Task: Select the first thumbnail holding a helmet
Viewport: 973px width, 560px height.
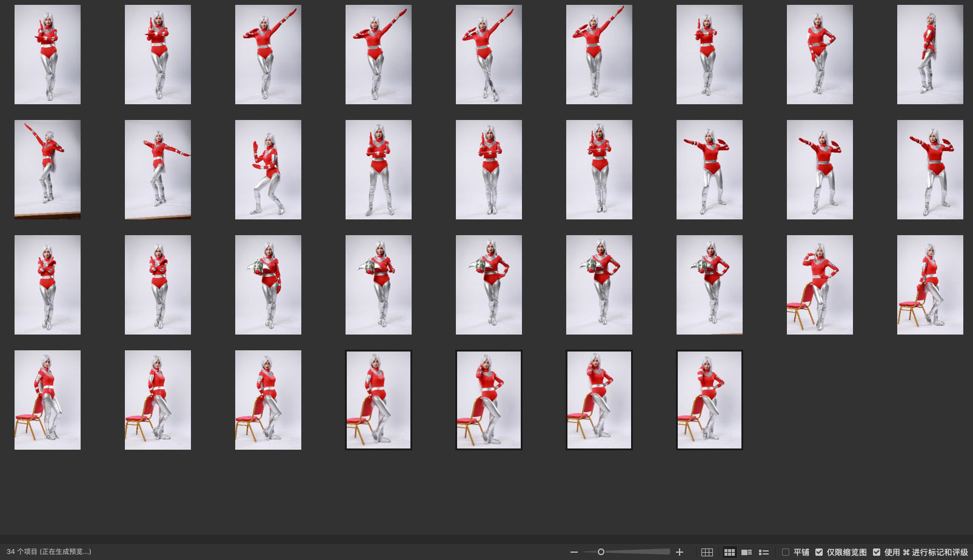Action: (268, 285)
